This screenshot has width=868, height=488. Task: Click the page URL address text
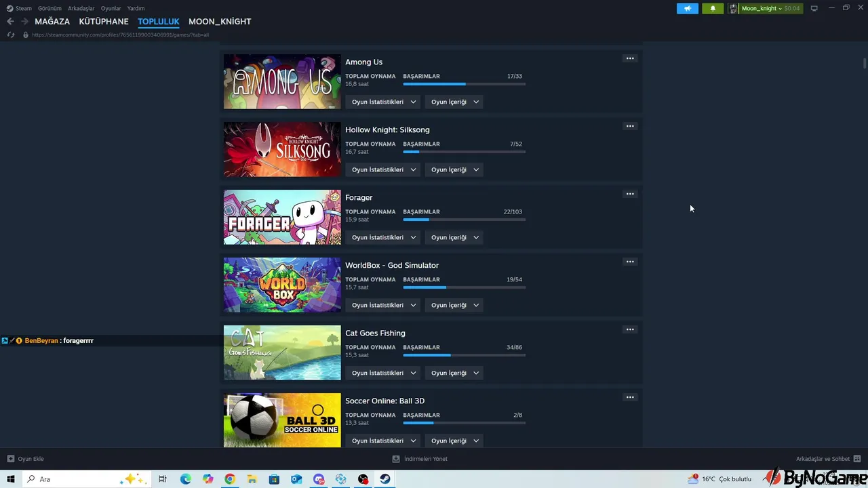121,35
